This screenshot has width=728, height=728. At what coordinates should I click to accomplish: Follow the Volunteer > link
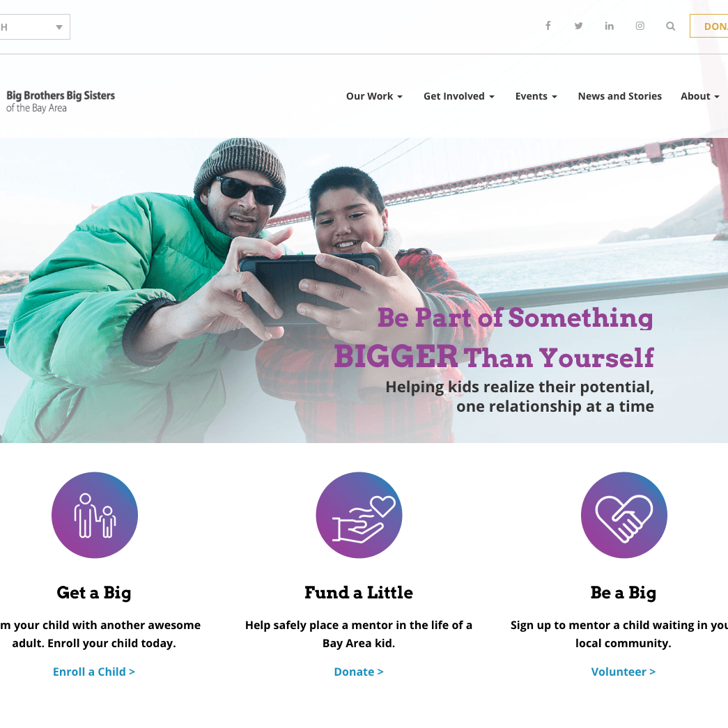tap(624, 672)
